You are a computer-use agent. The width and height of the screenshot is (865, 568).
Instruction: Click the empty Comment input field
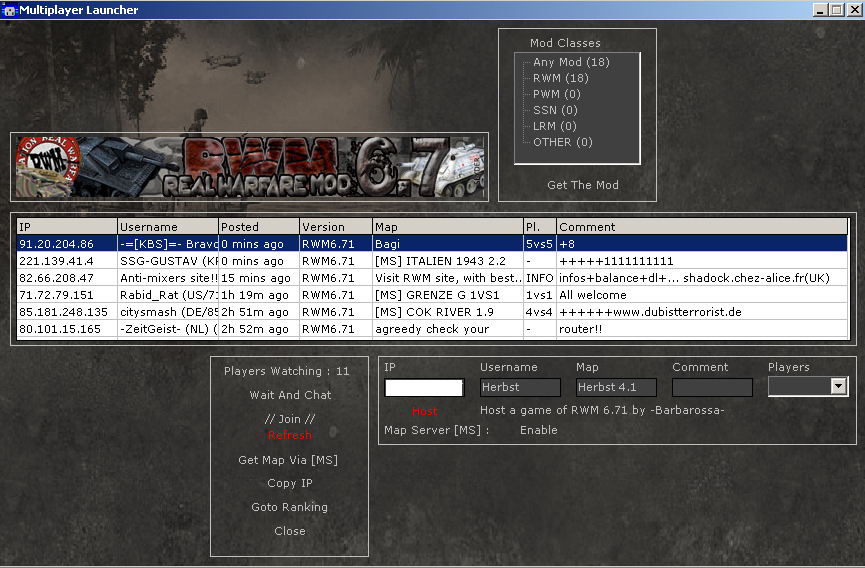(x=712, y=387)
